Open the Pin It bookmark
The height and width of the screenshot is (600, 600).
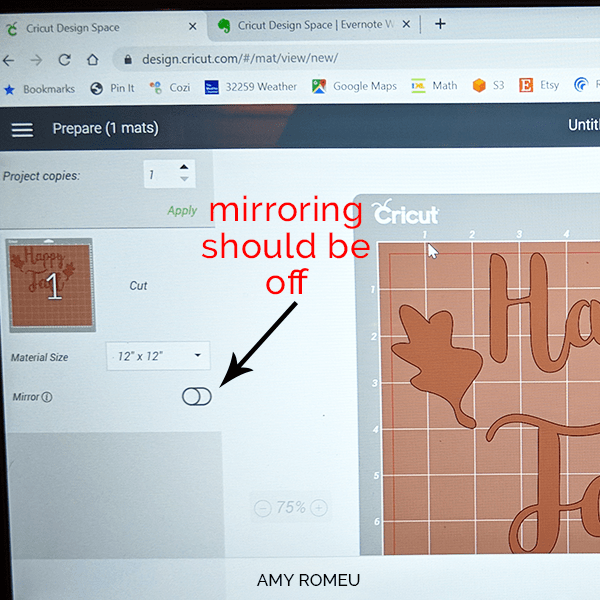pyautogui.click(x=112, y=88)
